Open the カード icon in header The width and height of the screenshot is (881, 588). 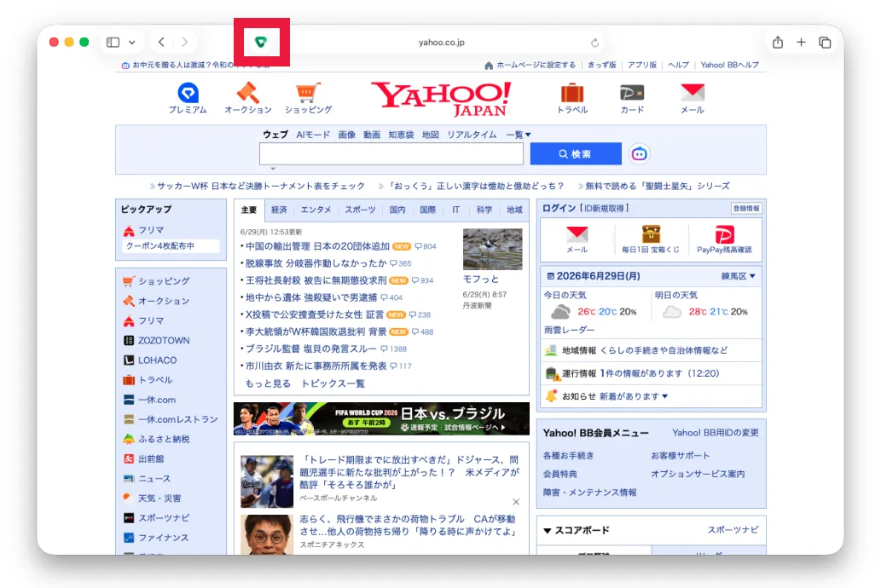[632, 98]
